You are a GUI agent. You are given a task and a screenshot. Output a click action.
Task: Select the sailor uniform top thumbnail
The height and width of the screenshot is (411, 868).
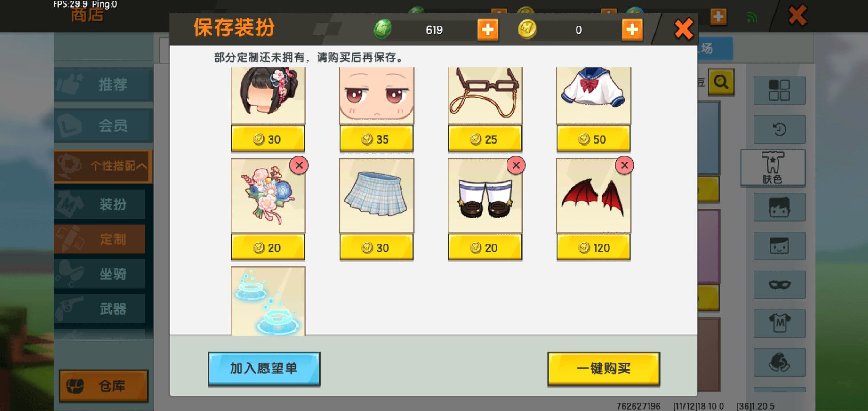[593, 96]
